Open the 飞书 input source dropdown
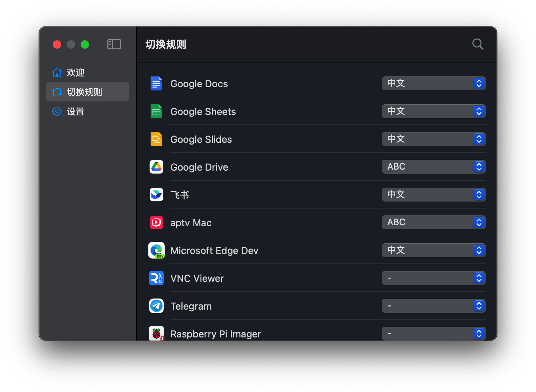This screenshot has width=536, height=392. coord(433,195)
